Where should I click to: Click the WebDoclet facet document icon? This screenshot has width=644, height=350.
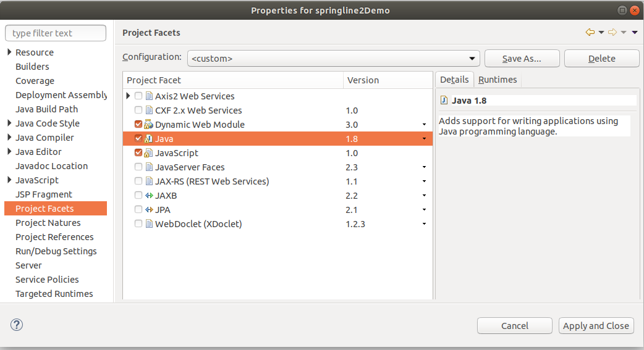[149, 224]
